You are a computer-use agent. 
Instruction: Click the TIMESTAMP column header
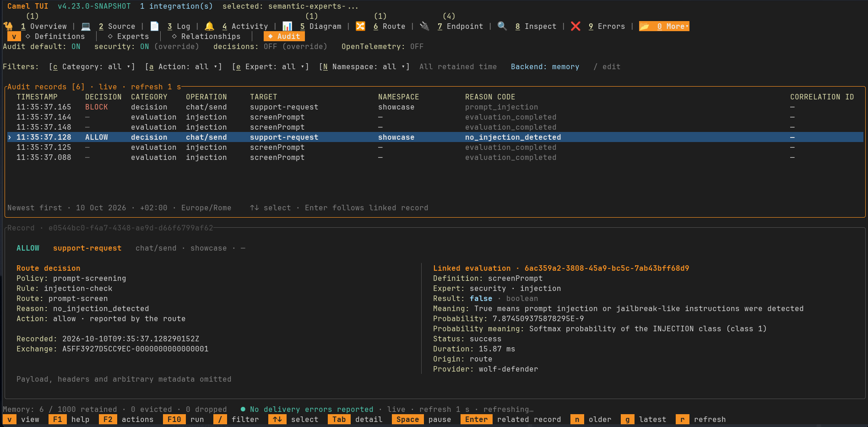click(x=37, y=97)
